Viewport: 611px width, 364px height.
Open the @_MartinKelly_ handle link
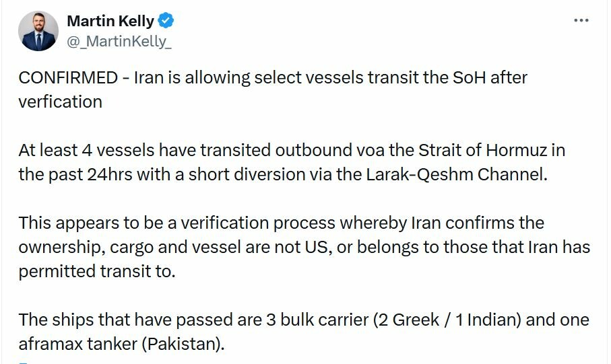(x=119, y=41)
